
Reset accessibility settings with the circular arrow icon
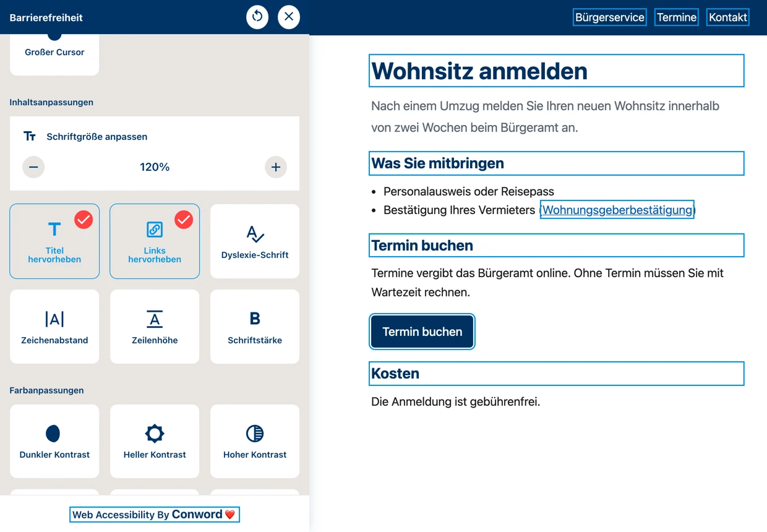tap(257, 17)
